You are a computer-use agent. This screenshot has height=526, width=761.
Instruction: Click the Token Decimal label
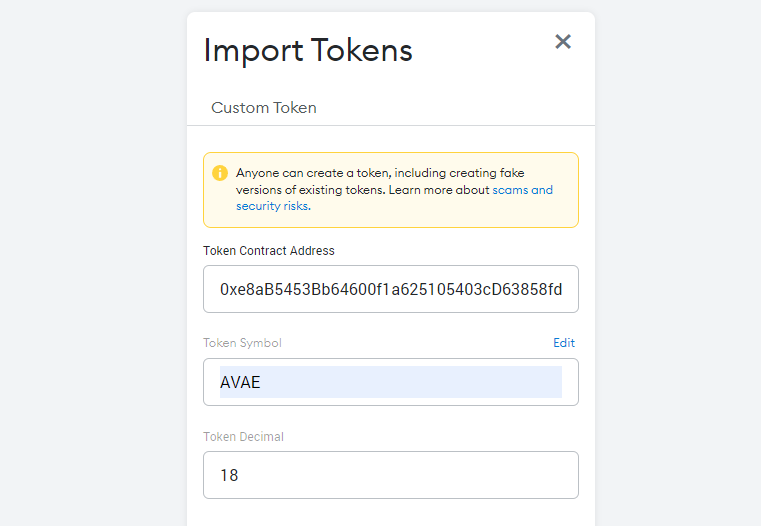point(243,437)
